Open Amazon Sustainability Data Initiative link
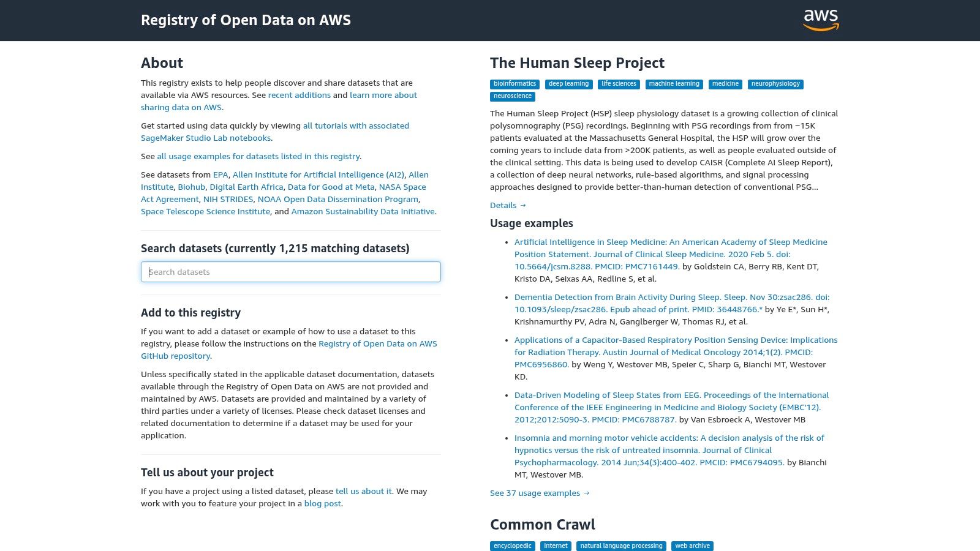980x551 pixels. (x=363, y=211)
